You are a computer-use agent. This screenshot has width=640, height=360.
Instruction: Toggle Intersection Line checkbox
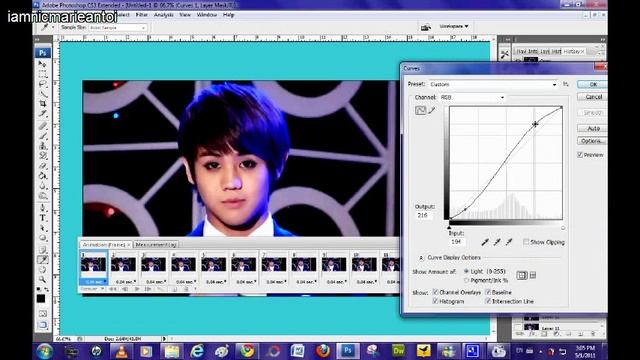pos(488,301)
